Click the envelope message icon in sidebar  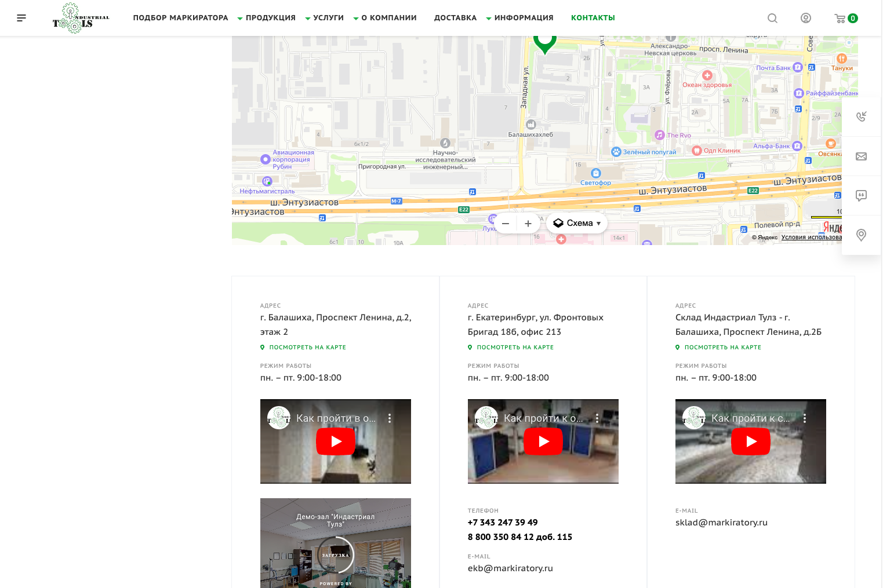pyautogui.click(x=861, y=156)
